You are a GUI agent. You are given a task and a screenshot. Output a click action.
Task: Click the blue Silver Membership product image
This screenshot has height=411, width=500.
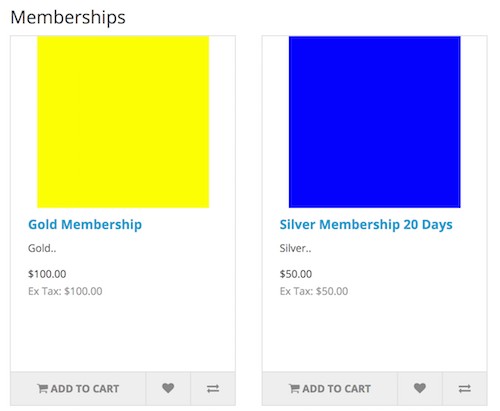(375, 122)
